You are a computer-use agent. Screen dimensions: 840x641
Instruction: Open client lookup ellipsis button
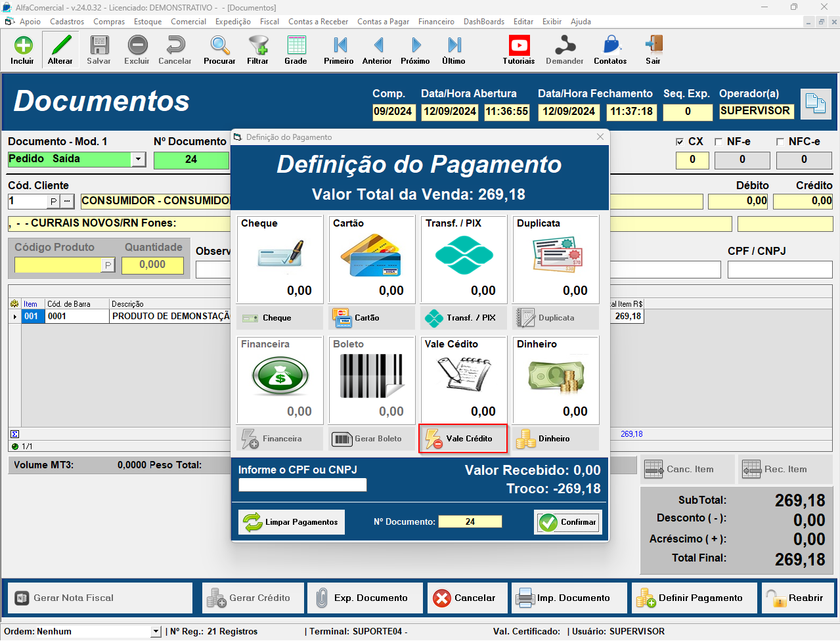[68, 201]
